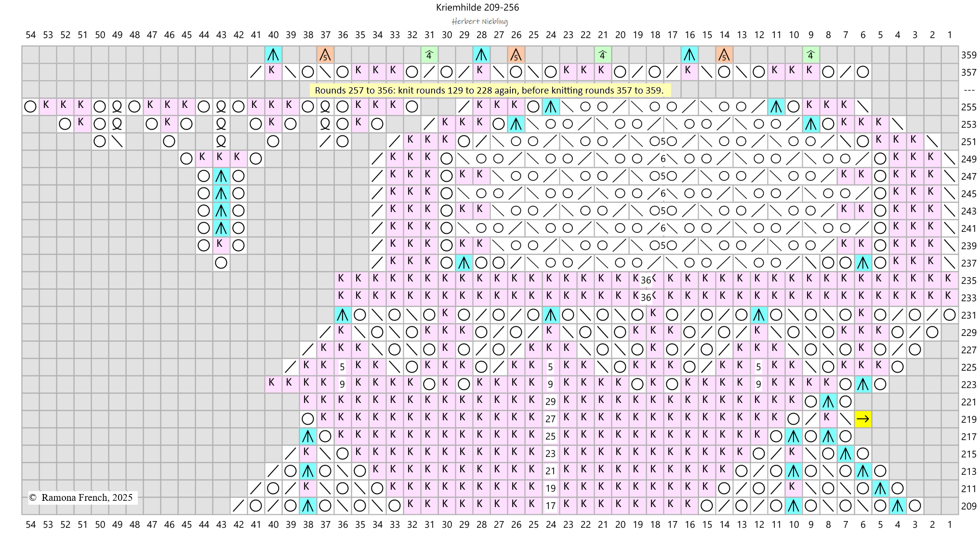Click the cyan decrease symbol in row 221
The width and height of the screenshot is (980, 536).
828,402
